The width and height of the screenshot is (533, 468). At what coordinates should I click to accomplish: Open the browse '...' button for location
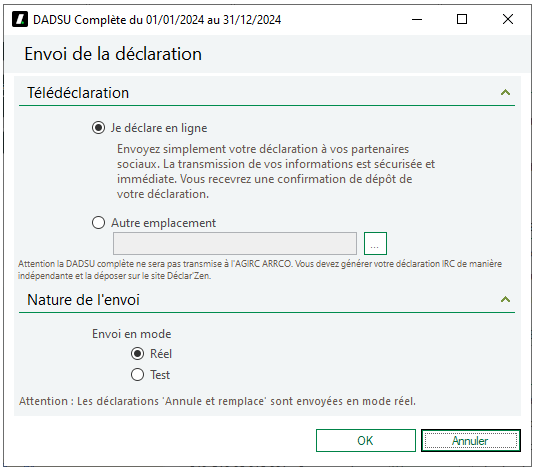(x=375, y=243)
